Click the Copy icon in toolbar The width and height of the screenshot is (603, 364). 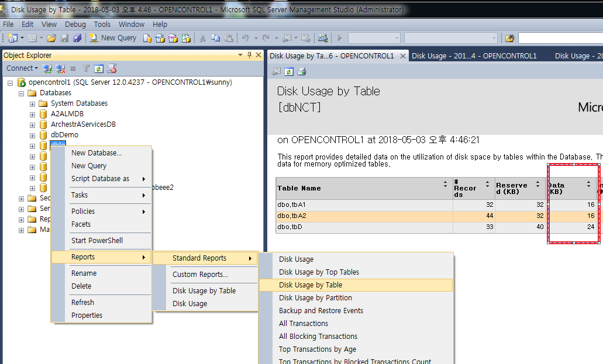[216, 38]
